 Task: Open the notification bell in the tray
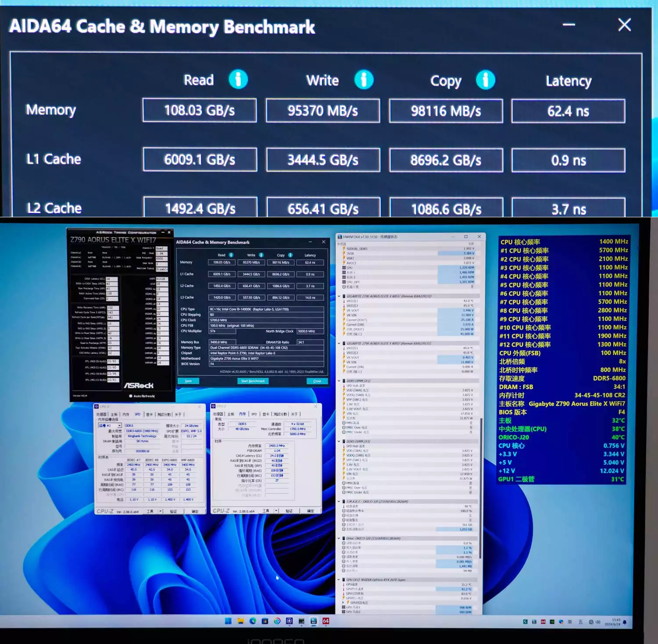[x=625, y=622]
